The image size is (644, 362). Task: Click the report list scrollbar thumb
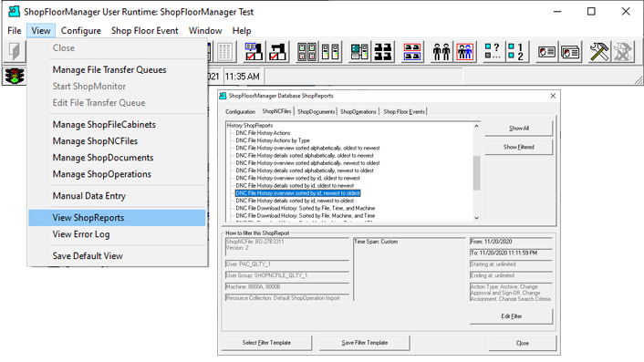pyautogui.click(x=476, y=173)
